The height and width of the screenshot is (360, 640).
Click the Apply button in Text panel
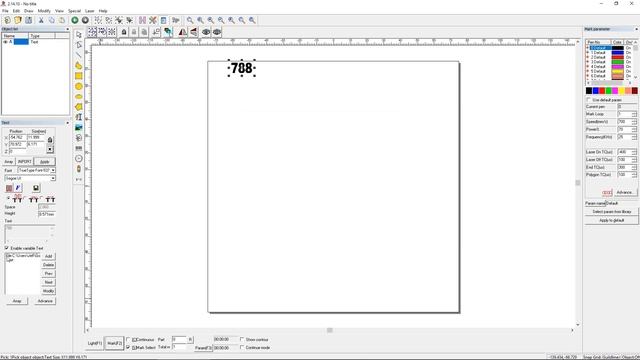(x=44, y=162)
